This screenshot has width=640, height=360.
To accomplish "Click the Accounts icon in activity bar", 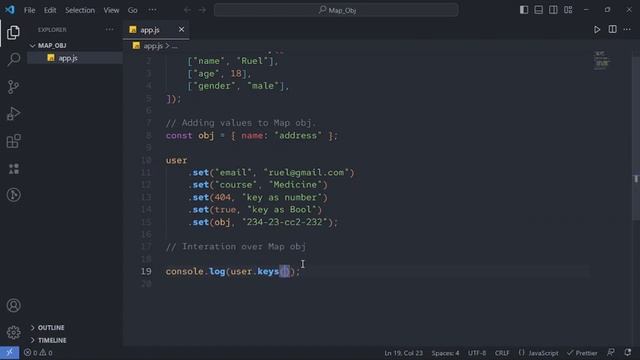I will pyautogui.click(x=13, y=305).
